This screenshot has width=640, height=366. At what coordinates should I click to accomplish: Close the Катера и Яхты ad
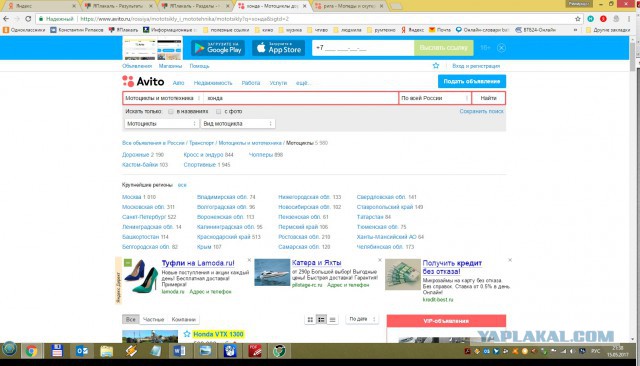tap(380, 260)
